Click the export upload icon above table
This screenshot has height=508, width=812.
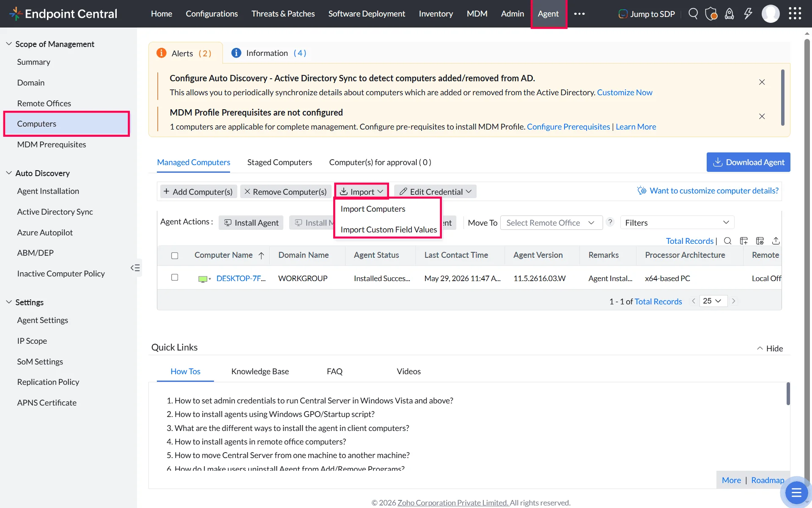(776, 241)
